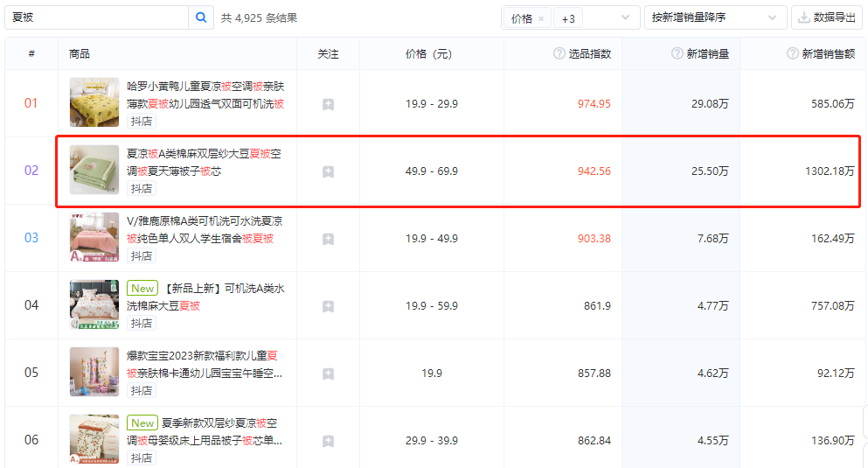The width and height of the screenshot is (868, 468).
Task: Open the yellow duck quilt thumbnail
Action: pyautogui.click(x=94, y=102)
